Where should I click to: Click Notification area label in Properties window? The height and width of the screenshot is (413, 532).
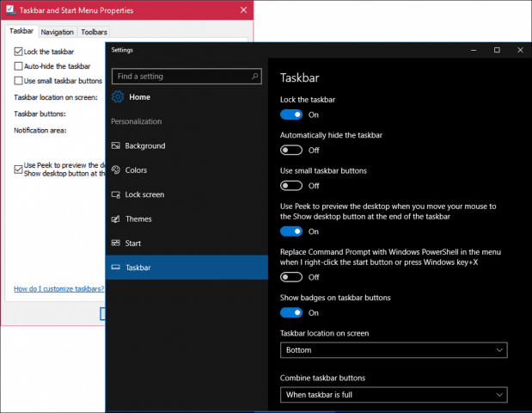coord(40,131)
